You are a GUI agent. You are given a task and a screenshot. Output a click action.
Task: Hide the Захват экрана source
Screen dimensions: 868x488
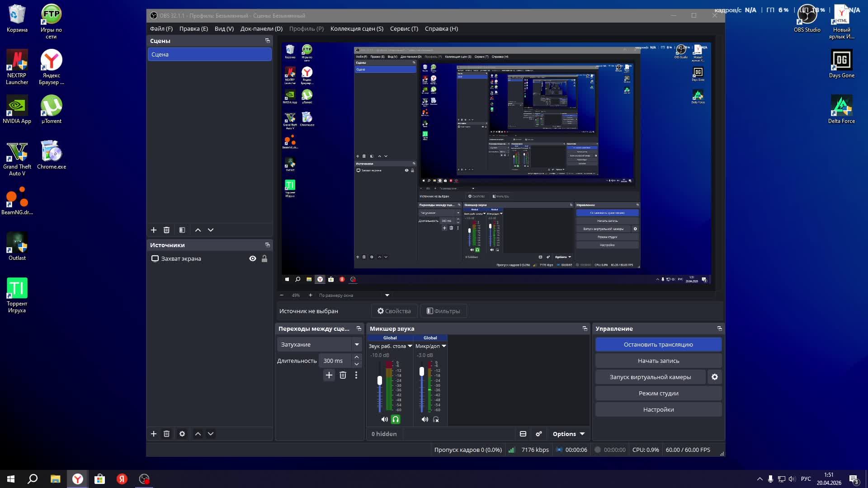(253, 258)
